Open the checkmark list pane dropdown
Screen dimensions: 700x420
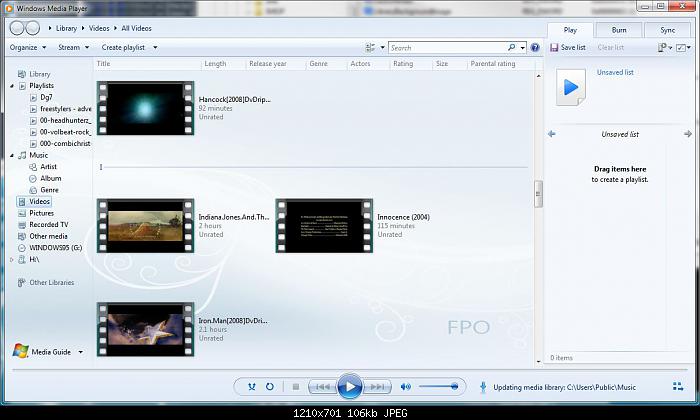pos(683,47)
